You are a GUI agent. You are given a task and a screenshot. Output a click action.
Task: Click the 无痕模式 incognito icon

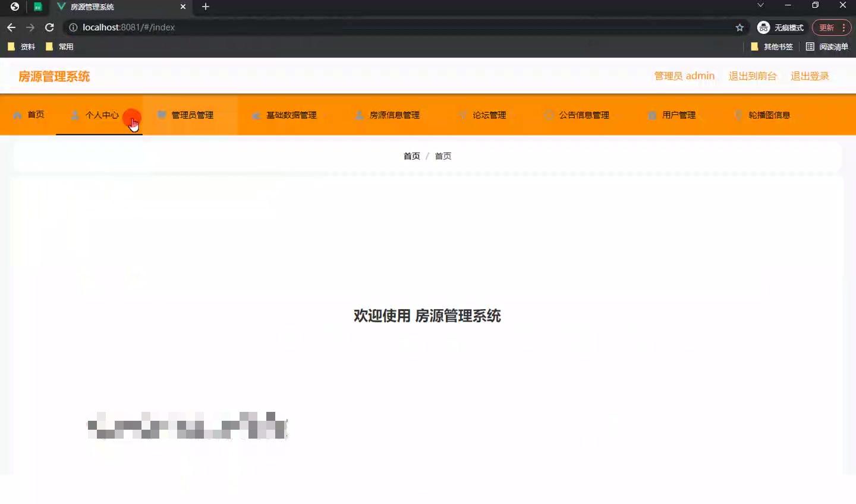click(x=763, y=27)
